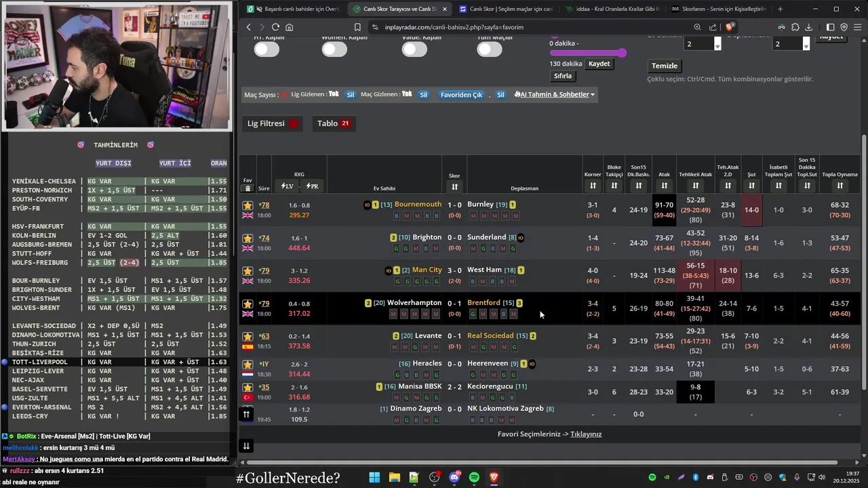The width and height of the screenshot is (868, 488).
Task: Toggle the Valde. Kapalı switch
Action: (x=414, y=49)
